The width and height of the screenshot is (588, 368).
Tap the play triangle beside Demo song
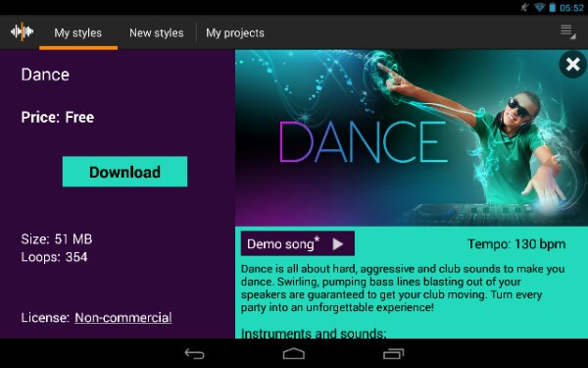(x=337, y=244)
